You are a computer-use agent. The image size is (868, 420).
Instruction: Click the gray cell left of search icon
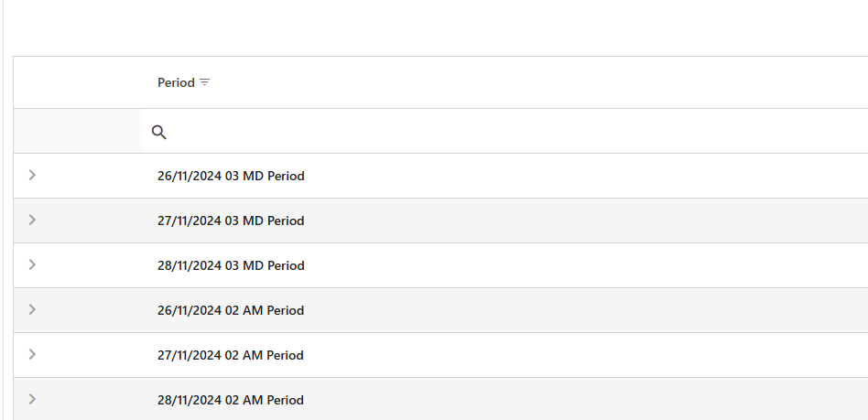pyautogui.click(x=78, y=132)
